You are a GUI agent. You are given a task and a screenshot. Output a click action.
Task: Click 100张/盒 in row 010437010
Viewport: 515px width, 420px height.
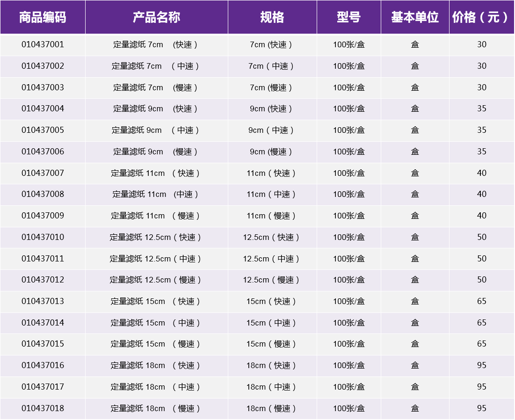[x=349, y=237]
